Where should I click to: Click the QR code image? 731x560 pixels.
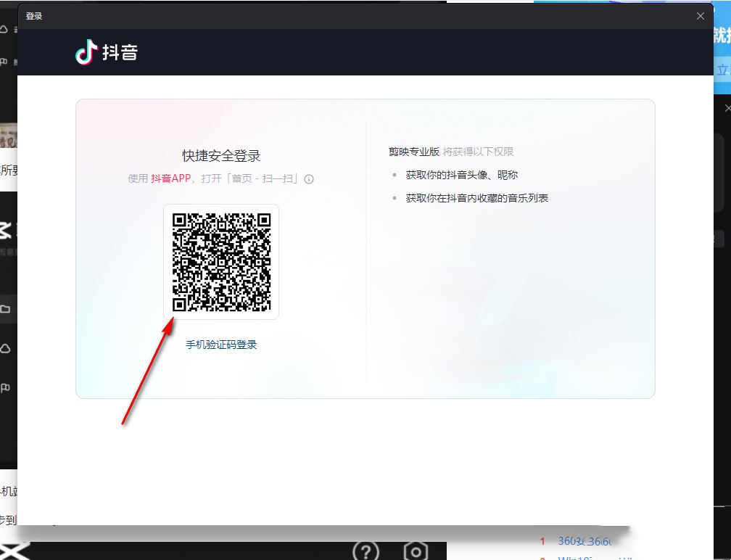click(x=221, y=262)
